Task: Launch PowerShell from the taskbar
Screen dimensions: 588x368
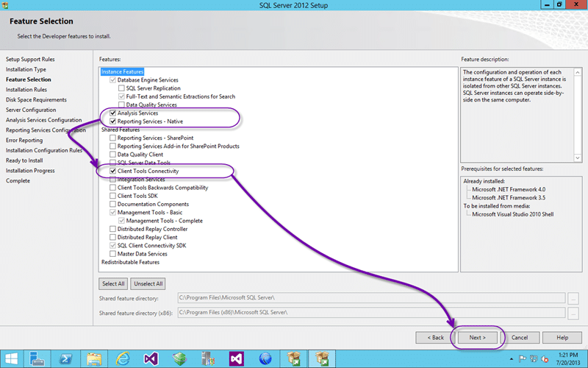Action: pos(65,358)
